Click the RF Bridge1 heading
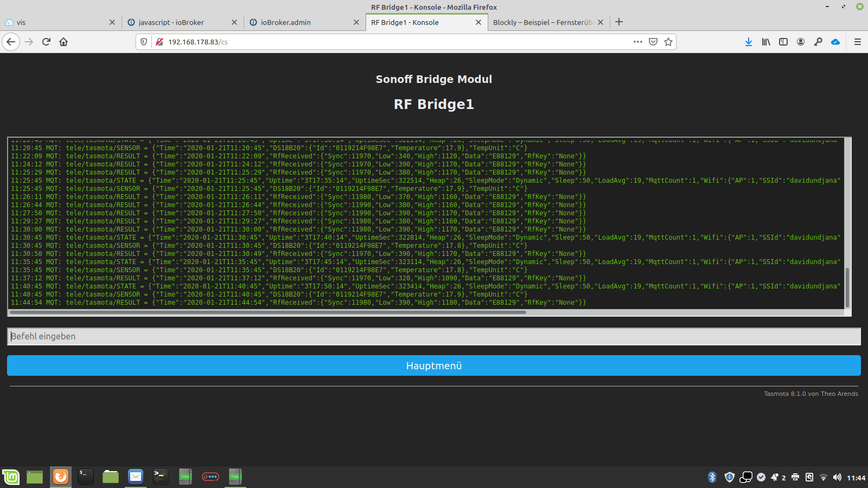Screen dimensions: 868x488 434,104
